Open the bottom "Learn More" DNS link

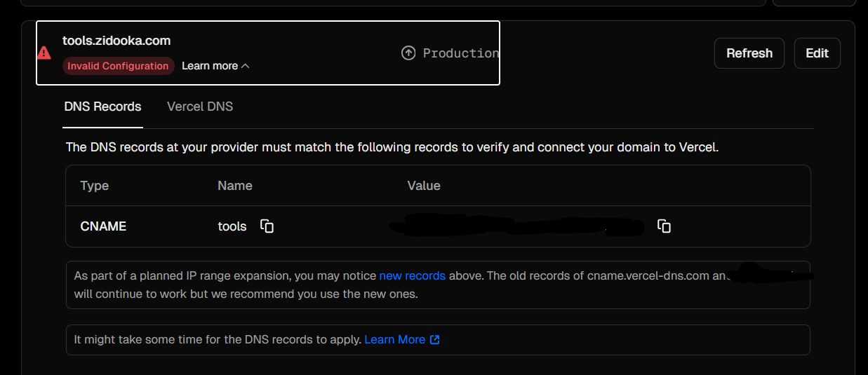[394, 339]
